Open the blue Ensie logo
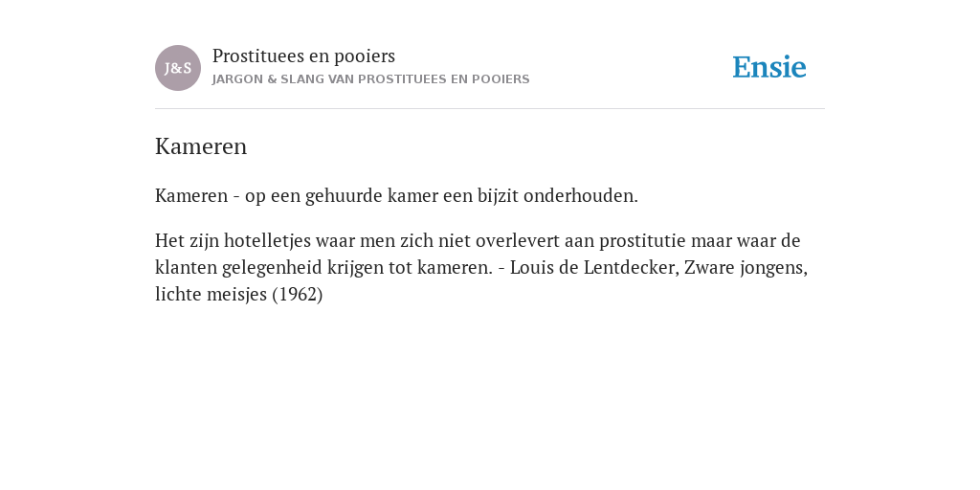980x490 pixels. click(769, 67)
